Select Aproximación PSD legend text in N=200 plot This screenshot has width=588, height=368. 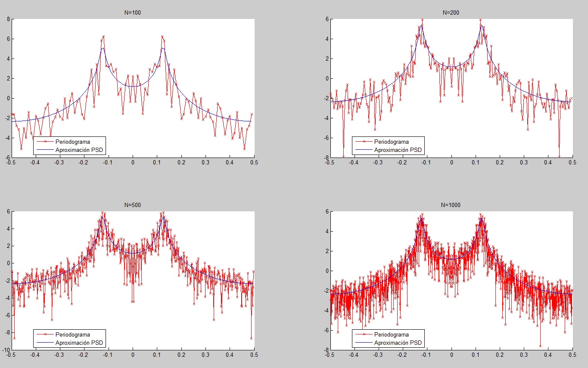coord(398,150)
